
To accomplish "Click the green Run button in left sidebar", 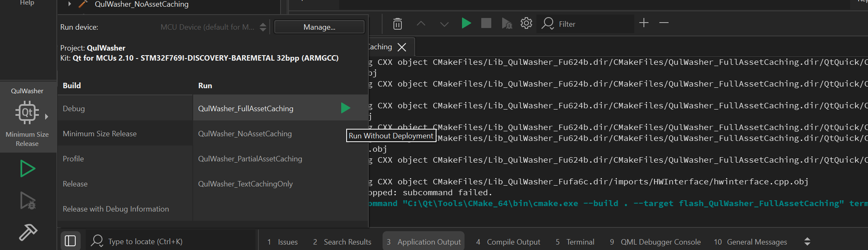I will click(28, 169).
